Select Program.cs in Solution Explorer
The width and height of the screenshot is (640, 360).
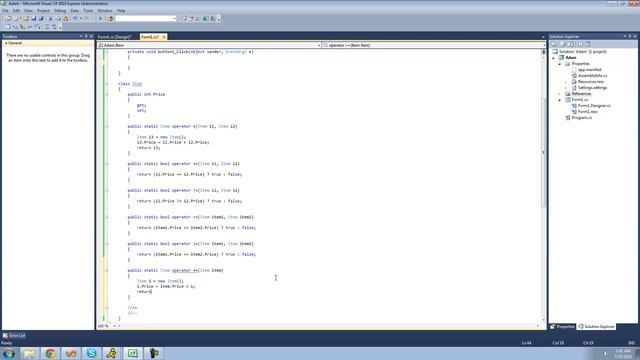point(582,118)
